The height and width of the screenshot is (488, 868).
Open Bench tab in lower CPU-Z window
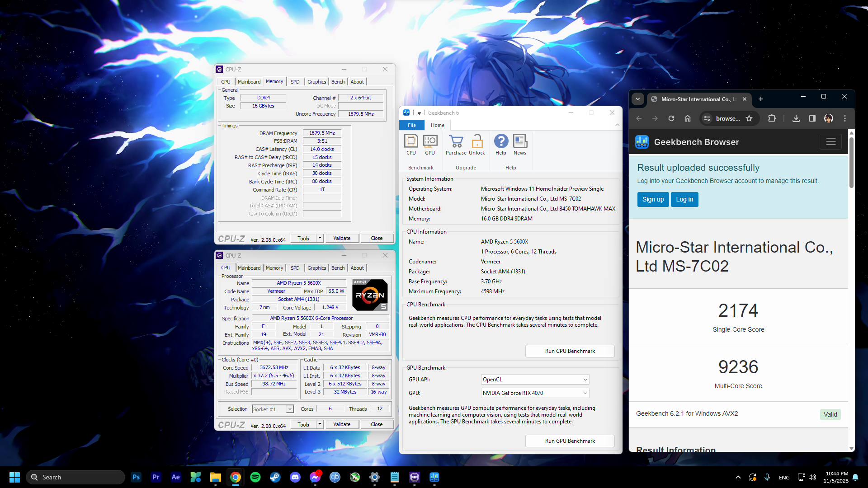(338, 268)
